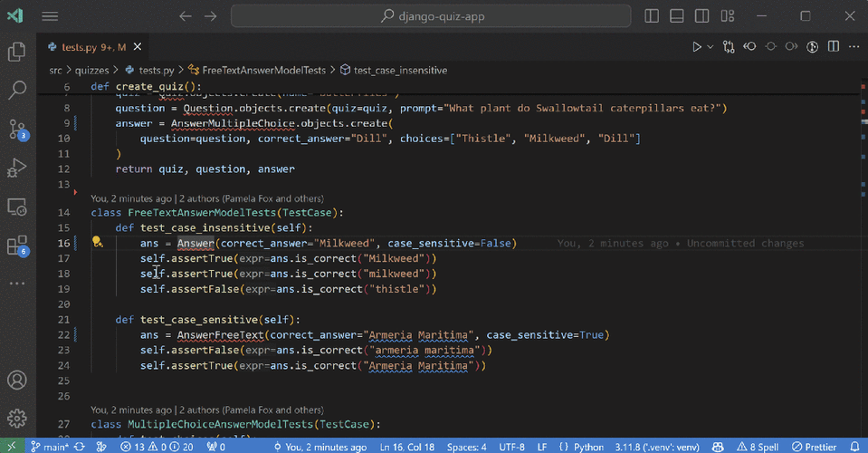Click AnswerFreeText on line 22
Screen dimensions: 868x453
(x=220, y=335)
